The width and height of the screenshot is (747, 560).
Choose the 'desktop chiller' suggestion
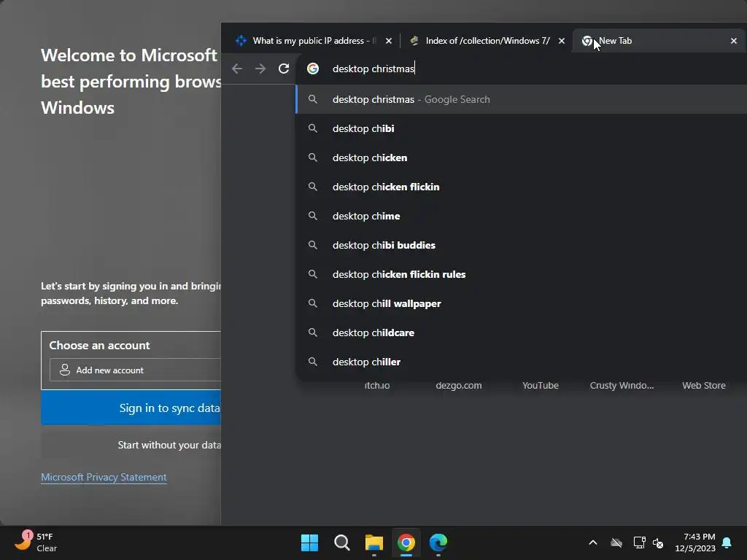click(521, 362)
